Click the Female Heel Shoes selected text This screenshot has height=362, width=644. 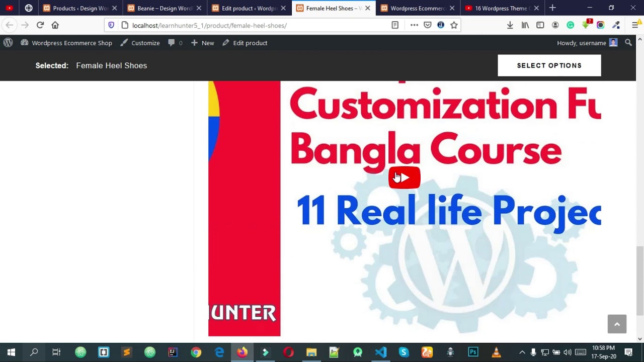112,65
